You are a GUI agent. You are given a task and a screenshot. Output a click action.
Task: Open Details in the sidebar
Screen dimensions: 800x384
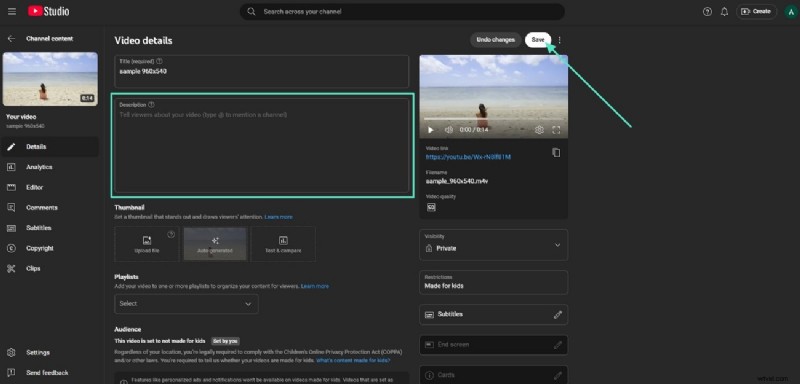[50, 147]
